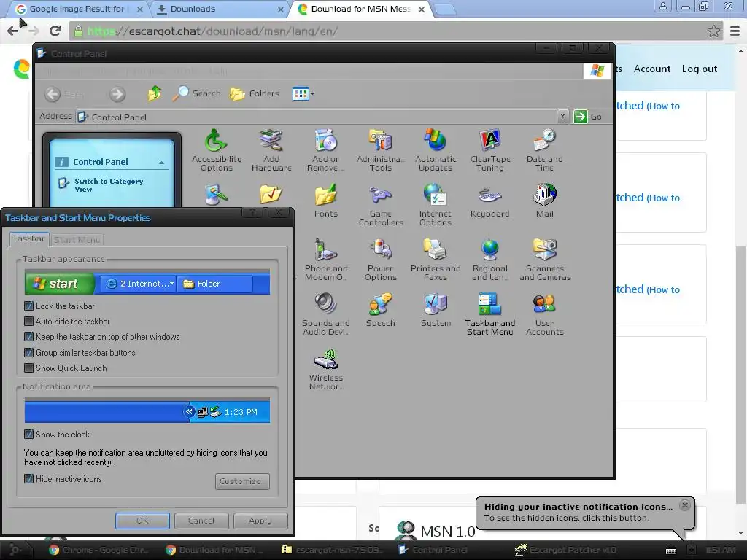The height and width of the screenshot is (560, 747).
Task: Bookmark page with star icon
Action: tap(713, 31)
